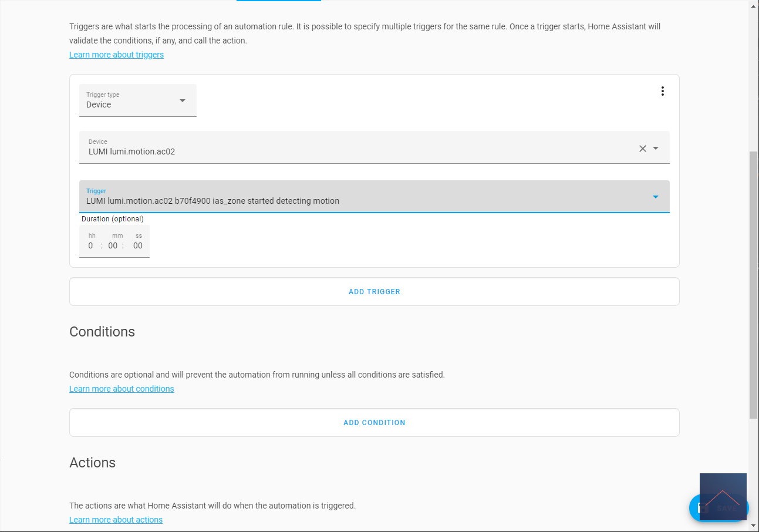Open the Trigger selection dropdown
The height and width of the screenshot is (532, 759).
(x=375, y=197)
